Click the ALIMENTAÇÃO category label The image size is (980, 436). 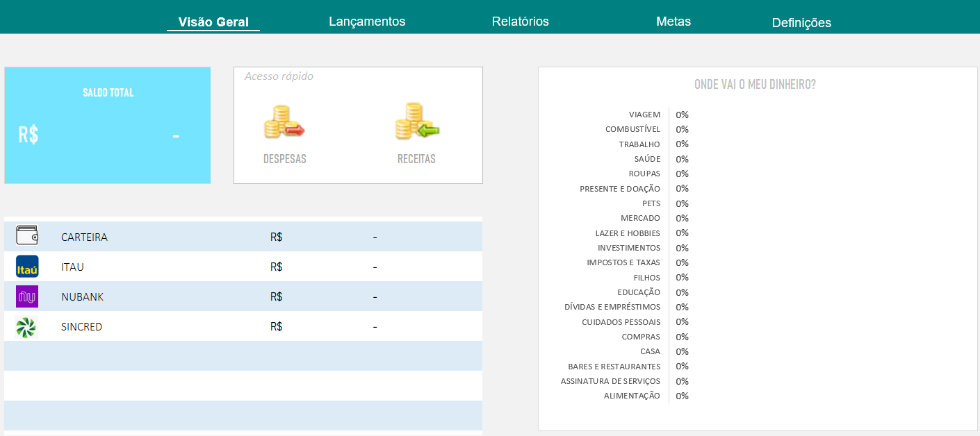tap(632, 396)
